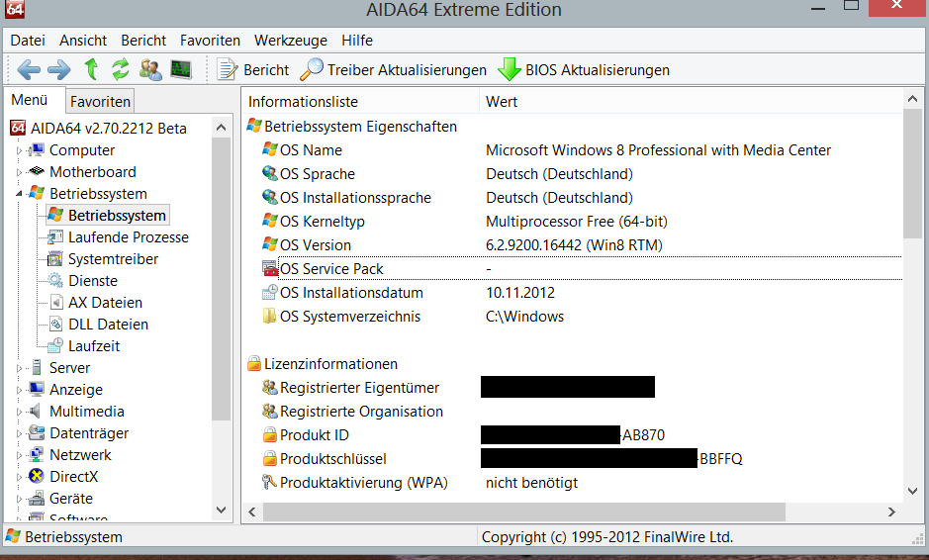929x560 pixels.
Task: Click the tree panel scroll down arrow
Action: point(221,510)
